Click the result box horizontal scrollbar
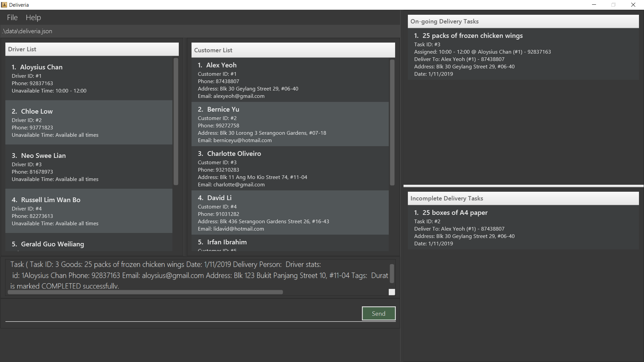Screen dimensions: 644x362 [145, 292]
